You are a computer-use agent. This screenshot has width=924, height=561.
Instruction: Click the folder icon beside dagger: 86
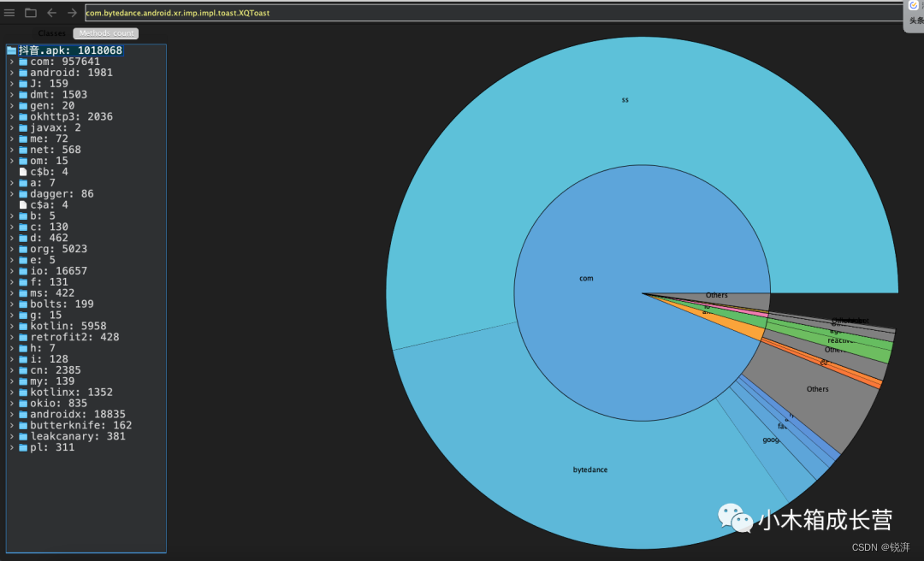tap(23, 194)
